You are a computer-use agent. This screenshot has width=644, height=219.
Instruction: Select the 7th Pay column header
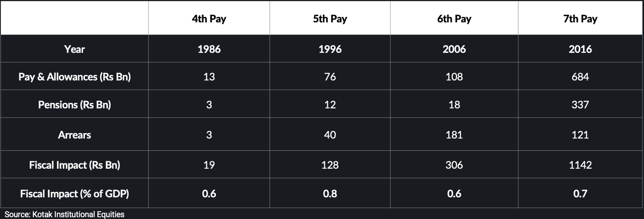pyautogui.click(x=580, y=19)
